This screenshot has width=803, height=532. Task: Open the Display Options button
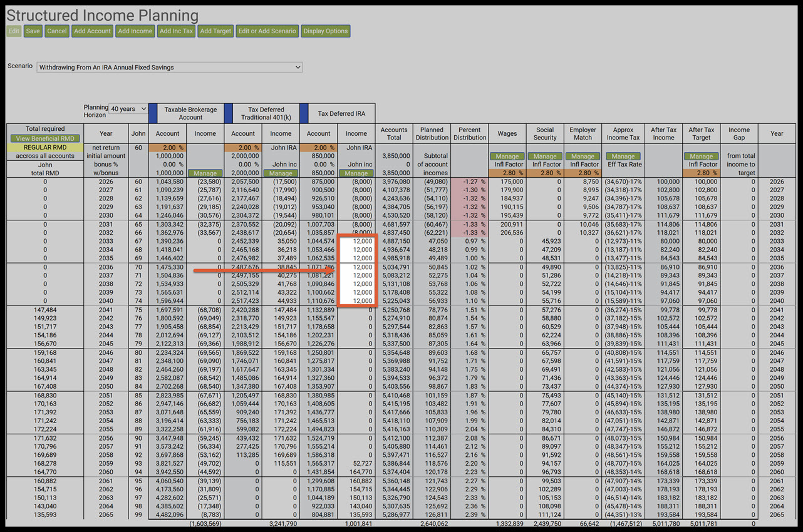326,31
